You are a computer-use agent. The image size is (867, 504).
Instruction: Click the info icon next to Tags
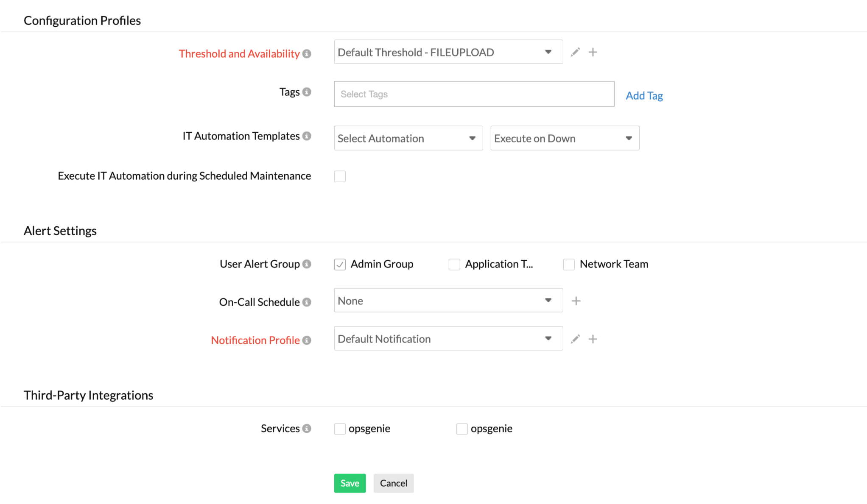(x=308, y=92)
